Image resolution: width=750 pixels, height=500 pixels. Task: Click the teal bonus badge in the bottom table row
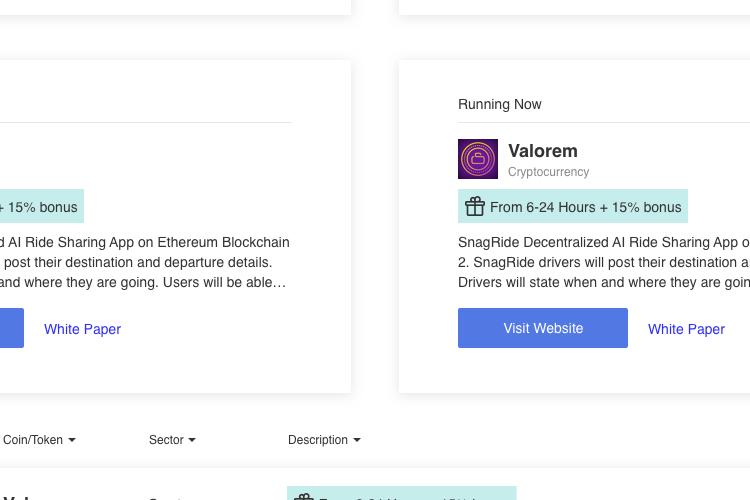point(402,493)
